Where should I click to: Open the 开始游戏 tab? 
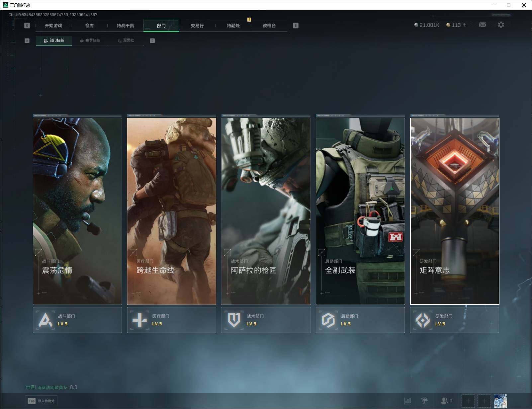pos(53,26)
